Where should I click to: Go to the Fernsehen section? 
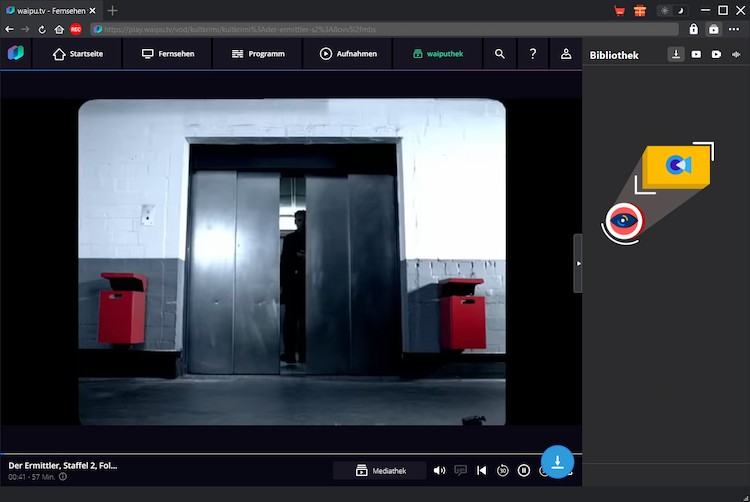pos(168,54)
